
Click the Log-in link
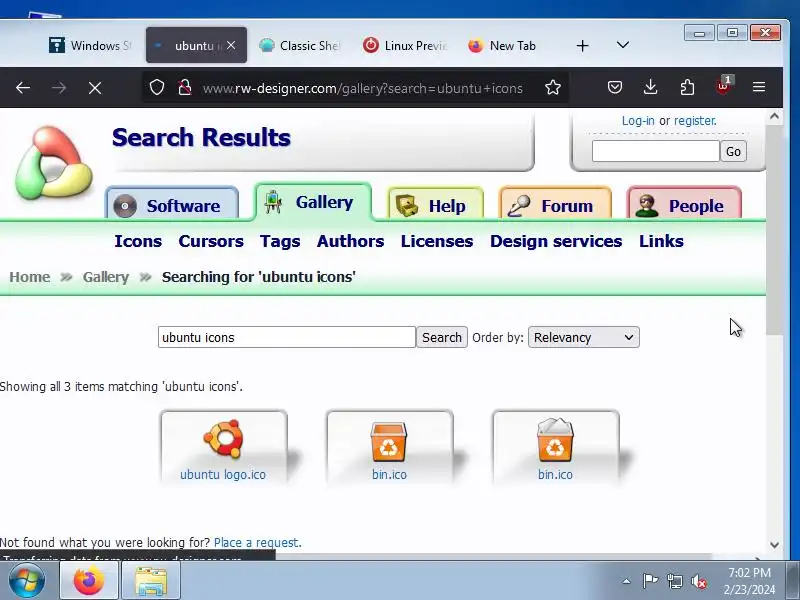coord(638,121)
